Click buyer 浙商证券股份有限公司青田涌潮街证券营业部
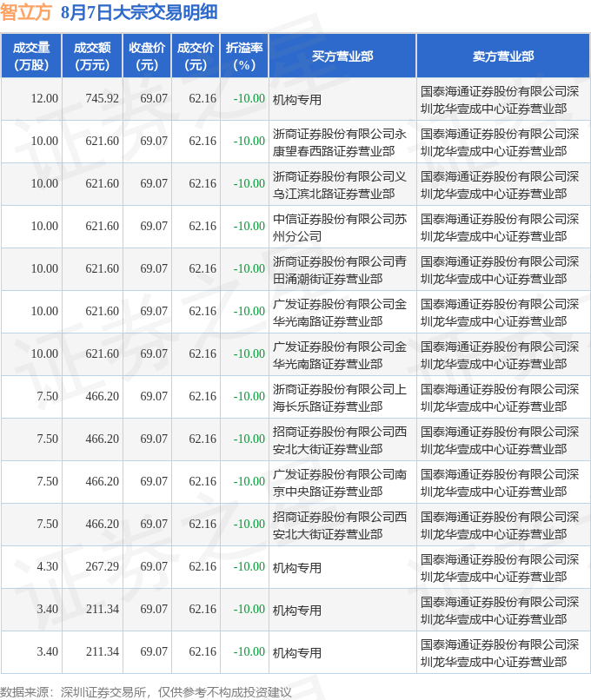This screenshot has height=700, width=591. [x=340, y=270]
